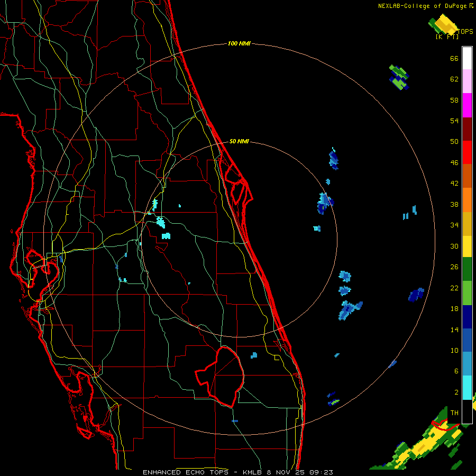The image size is (476, 476).
Task: Click the legend value '38'
Action: pos(454,204)
